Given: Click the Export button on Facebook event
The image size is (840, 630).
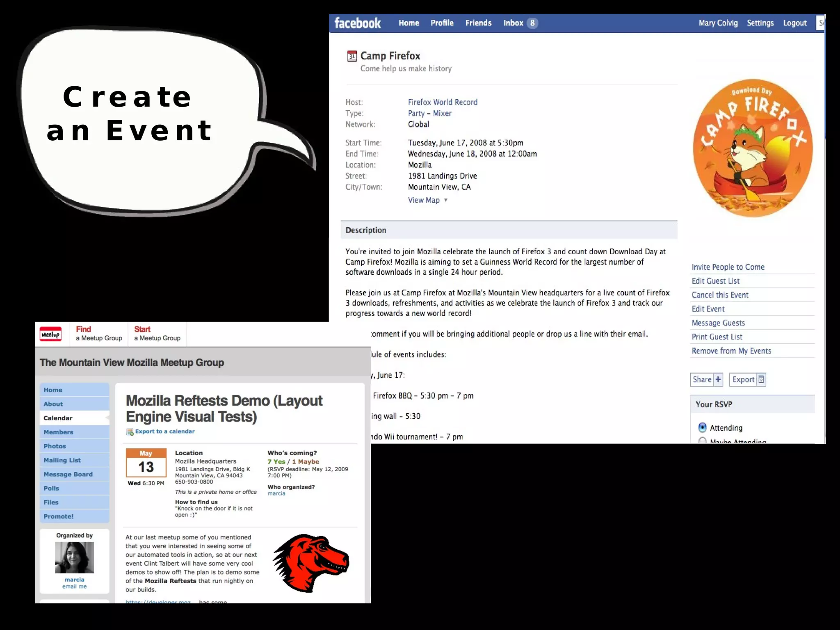Looking at the screenshot, I should [747, 379].
